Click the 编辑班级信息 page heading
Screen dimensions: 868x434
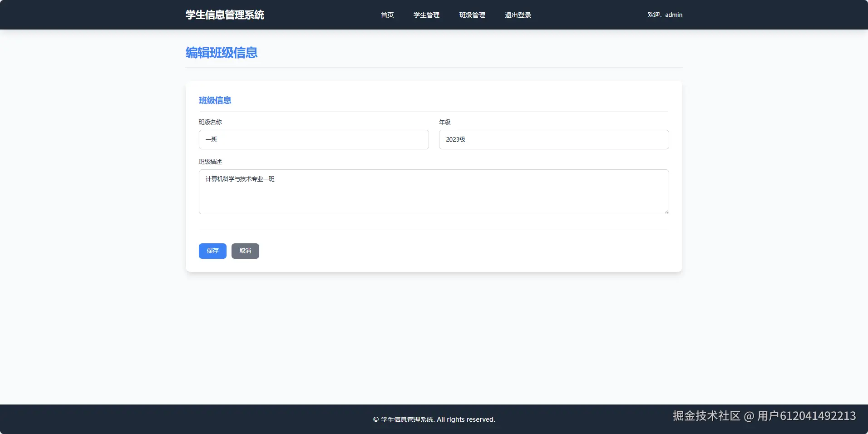pyautogui.click(x=221, y=53)
